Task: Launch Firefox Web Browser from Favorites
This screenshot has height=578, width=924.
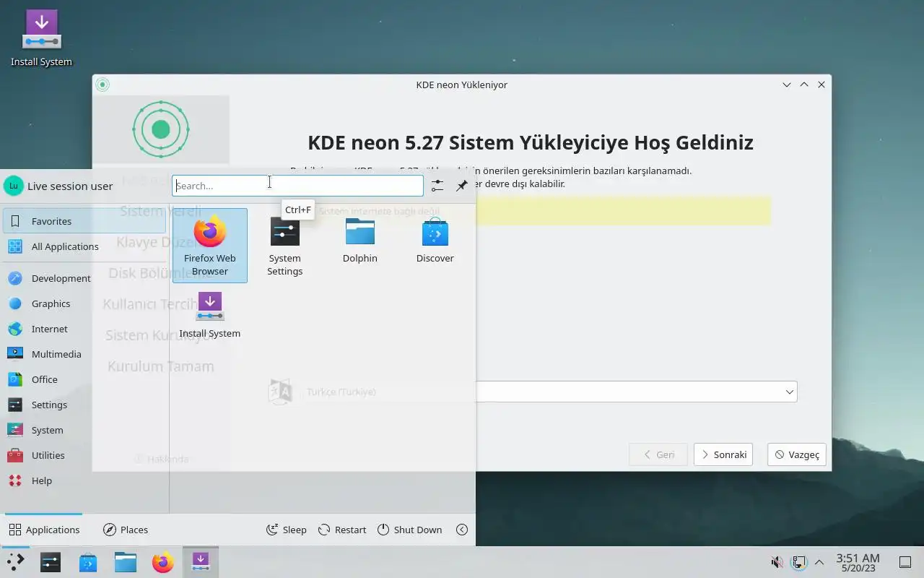Action: click(x=210, y=246)
